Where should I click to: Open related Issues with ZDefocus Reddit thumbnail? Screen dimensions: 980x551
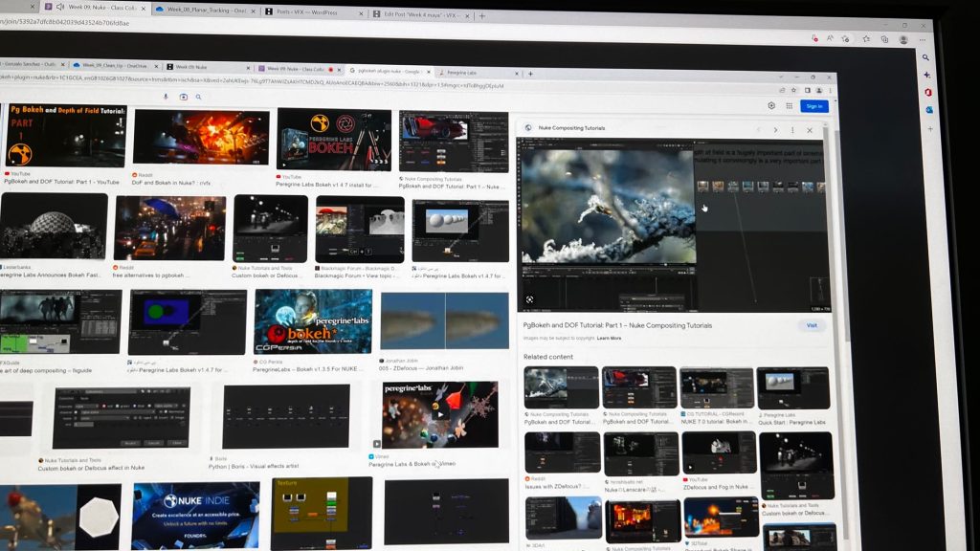coord(563,452)
